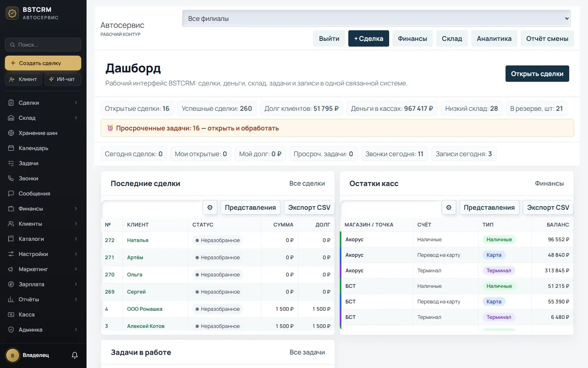Image resolution: width=588 pixels, height=368 pixels.
Task: Click the + Сделка top button
Action: (369, 38)
